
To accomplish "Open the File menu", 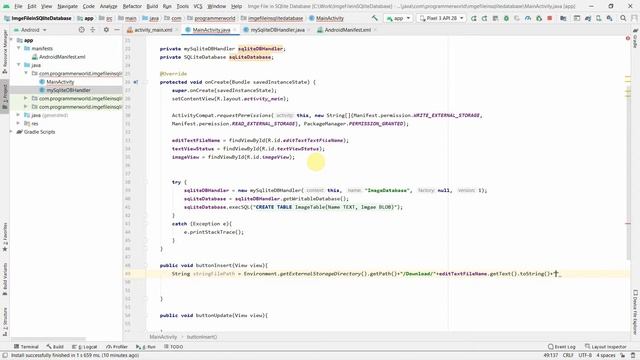I will (x=18, y=6).
